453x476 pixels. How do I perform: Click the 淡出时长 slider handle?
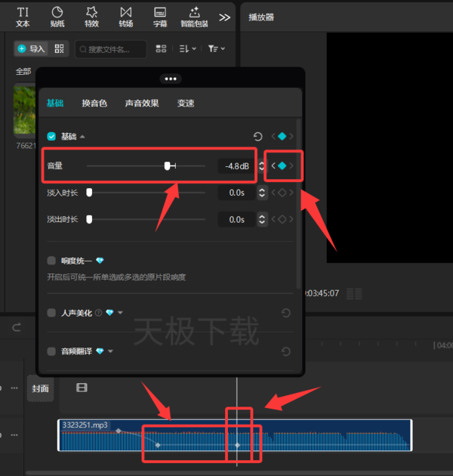tap(89, 219)
